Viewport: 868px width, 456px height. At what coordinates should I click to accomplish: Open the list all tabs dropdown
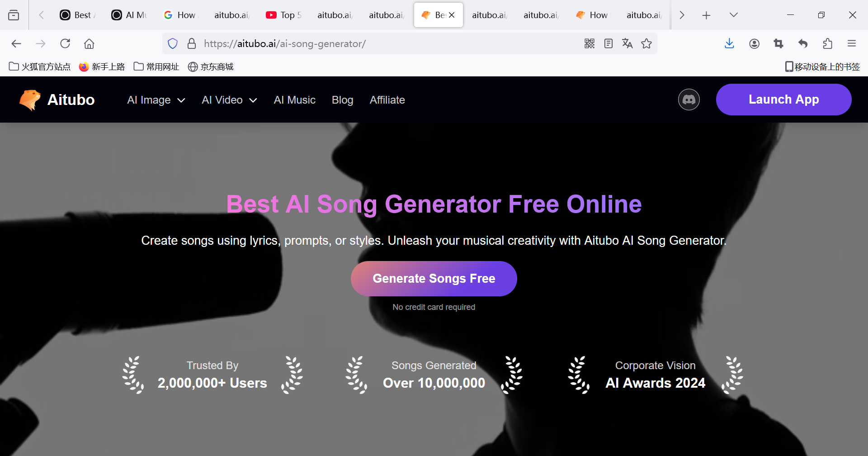click(734, 15)
